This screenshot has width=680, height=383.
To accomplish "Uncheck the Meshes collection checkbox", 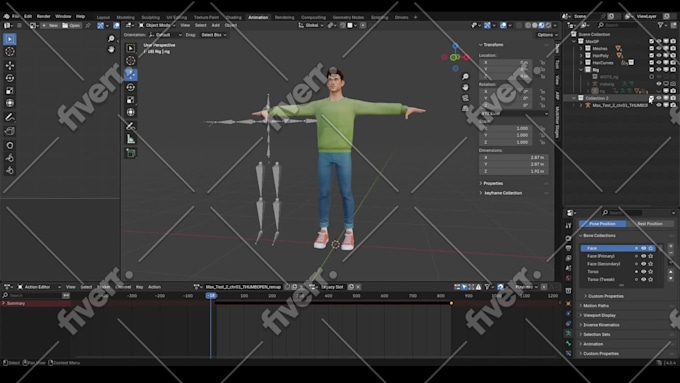I will 651,49.
